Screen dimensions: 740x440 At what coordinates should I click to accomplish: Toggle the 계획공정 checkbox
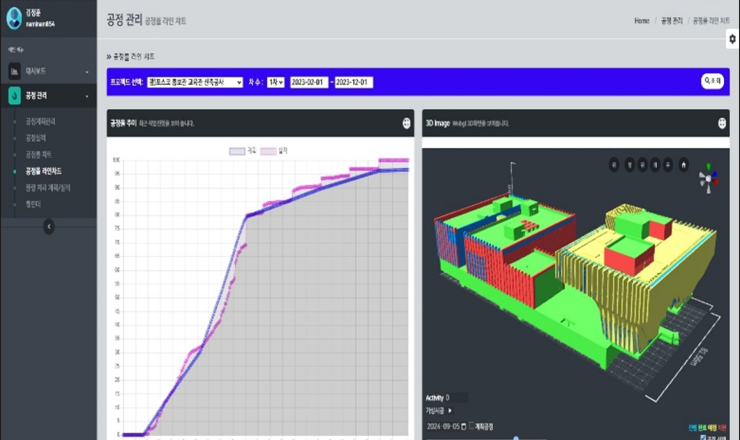click(x=472, y=425)
